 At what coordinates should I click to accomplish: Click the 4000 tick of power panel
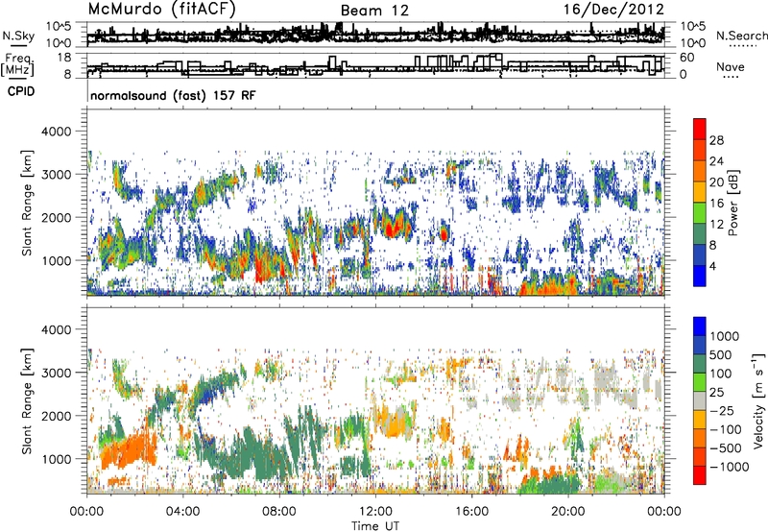pos(56,132)
